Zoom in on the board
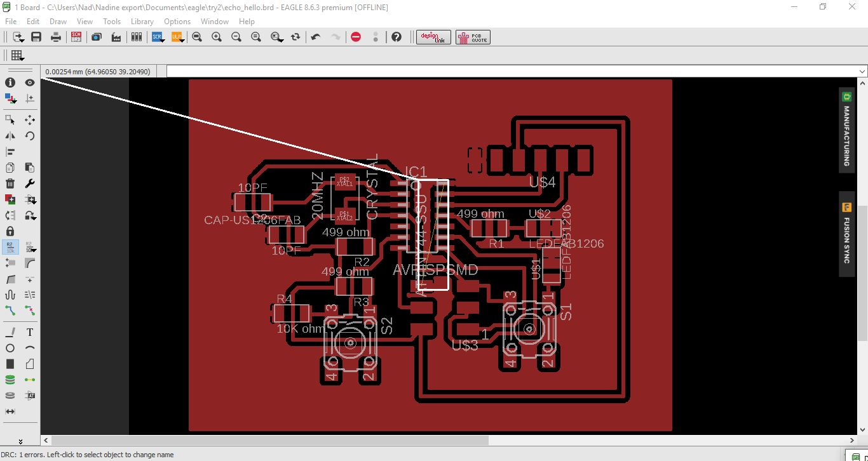The height and width of the screenshot is (461, 868). pyautogui.click(x=217, y=37)
